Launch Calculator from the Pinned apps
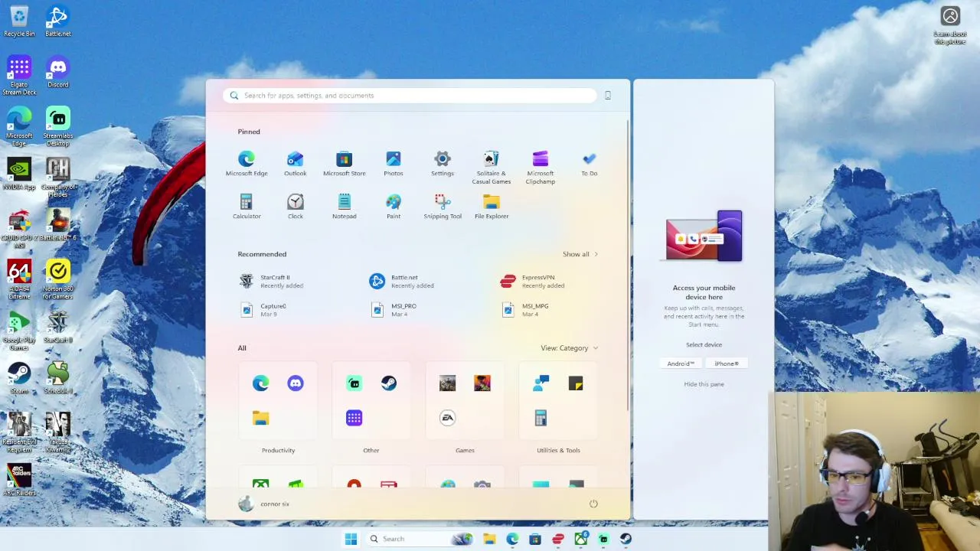Image resolution: width=980 pixels, height=551 pixels. pos(247,207)
